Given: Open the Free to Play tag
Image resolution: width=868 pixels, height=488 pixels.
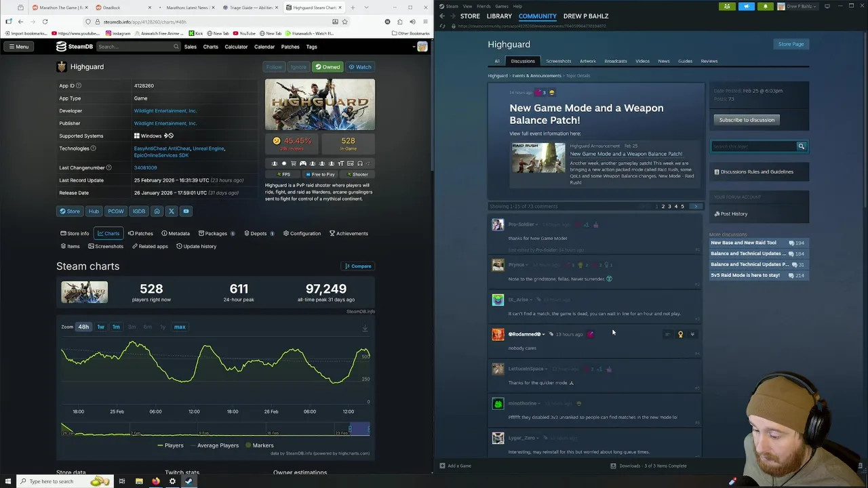Looking at the screenshot, I should click(321, 174).
